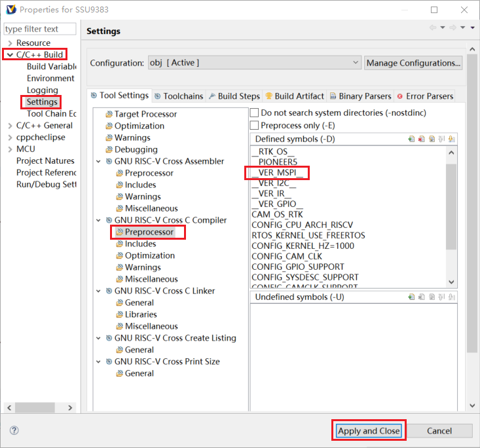Click Delete icon in Defined symbols toolbar

click(x=421, y=139)
